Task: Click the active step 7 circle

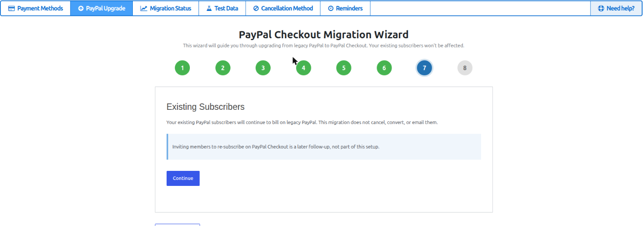Action: pos(424,68)
